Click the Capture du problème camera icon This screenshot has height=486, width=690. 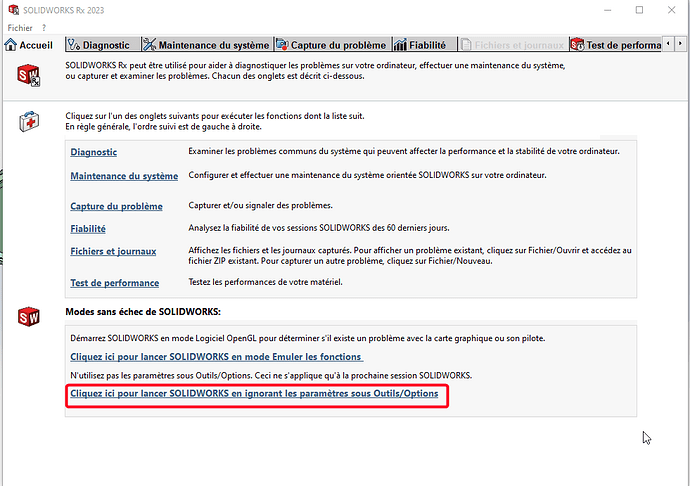click(x=282, y=45)
